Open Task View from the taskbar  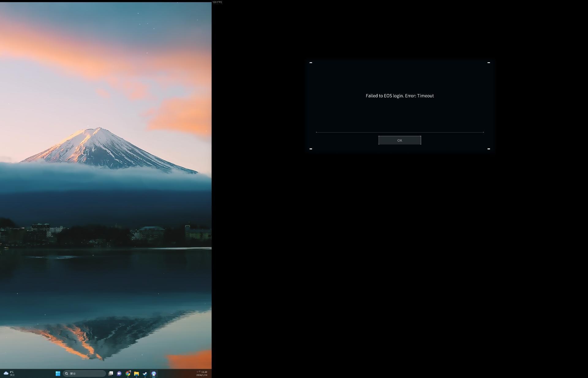coord(111,373)
